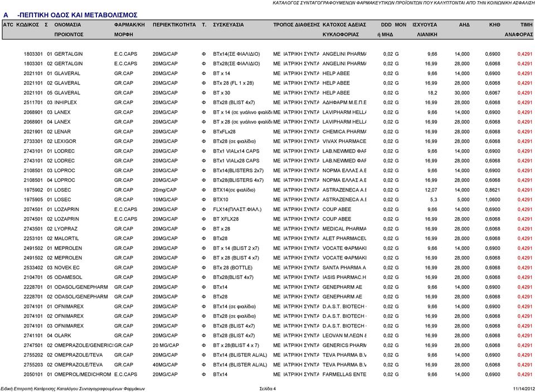This screenshot has width=535, height=392.
Task: Click holder FARMELLAS ENTE
Action: 344,375
